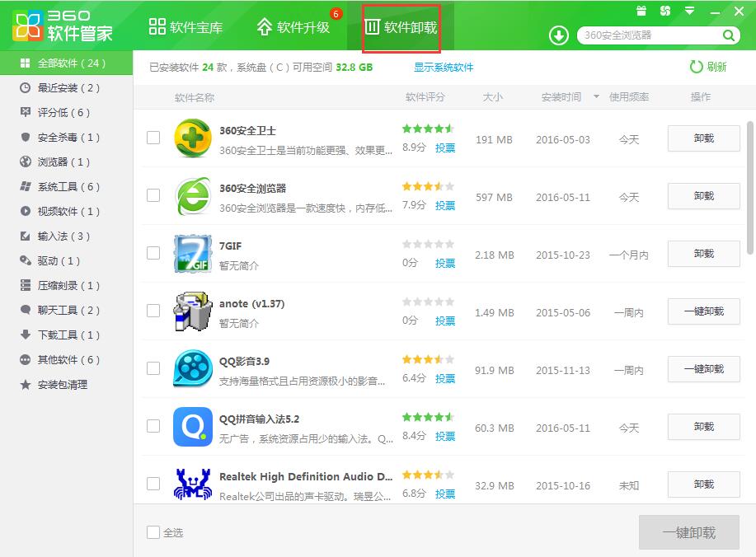Click the QQ影音 app icon
This screenshot has width=756, height=557.
pos(193,369)
